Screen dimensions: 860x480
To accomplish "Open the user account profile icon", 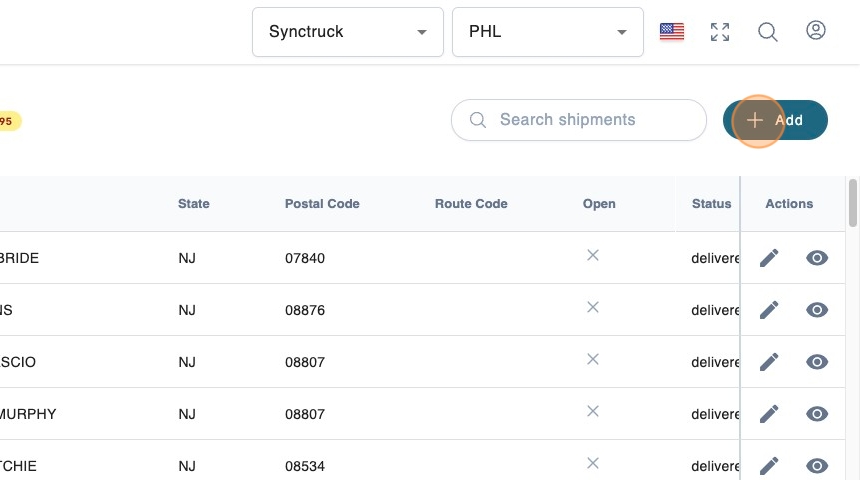I will pyautogui.click(x=816, y=31).
